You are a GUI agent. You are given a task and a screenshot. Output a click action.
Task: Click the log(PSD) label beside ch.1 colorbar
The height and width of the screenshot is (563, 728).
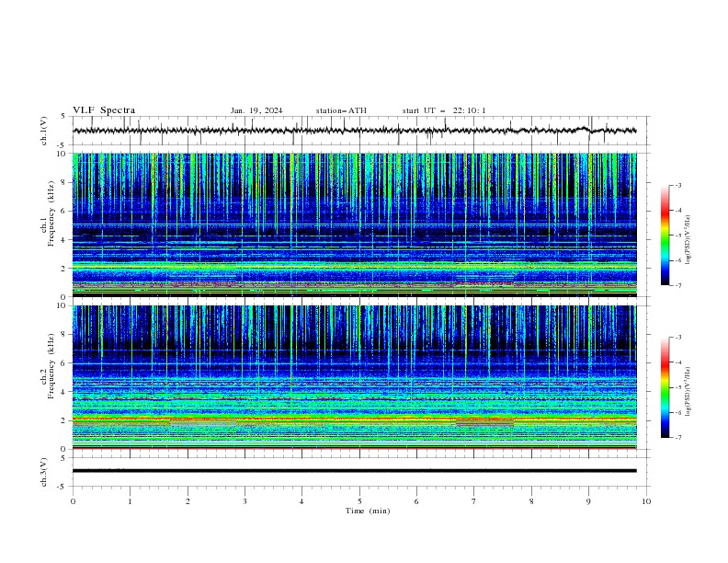tap(688, 240)
